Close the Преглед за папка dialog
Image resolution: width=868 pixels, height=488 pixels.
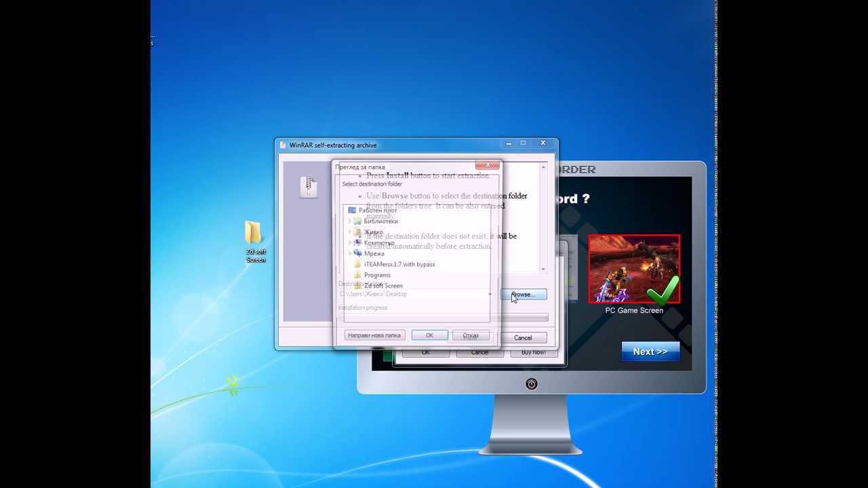tap(487, 165)
